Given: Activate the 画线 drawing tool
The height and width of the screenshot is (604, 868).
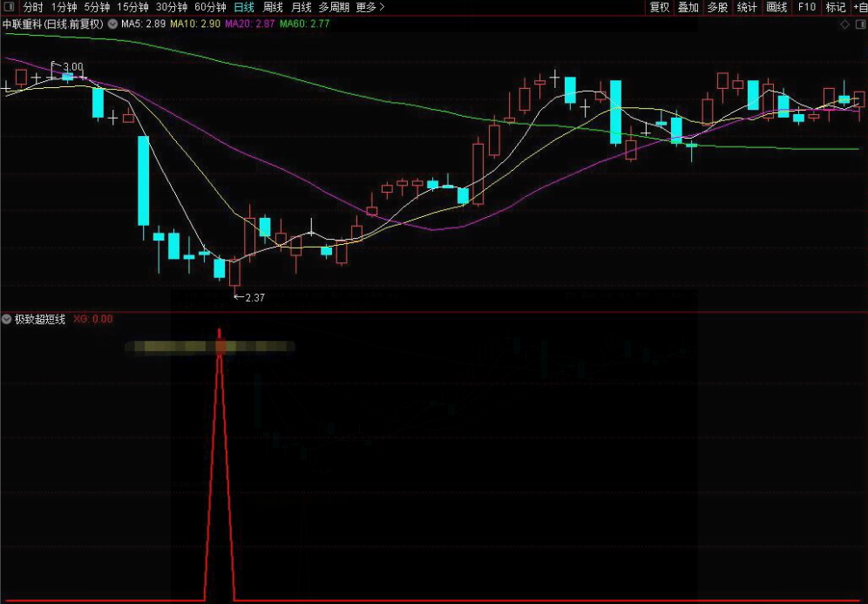Looking at the screenshot, I should click(776, 7).
